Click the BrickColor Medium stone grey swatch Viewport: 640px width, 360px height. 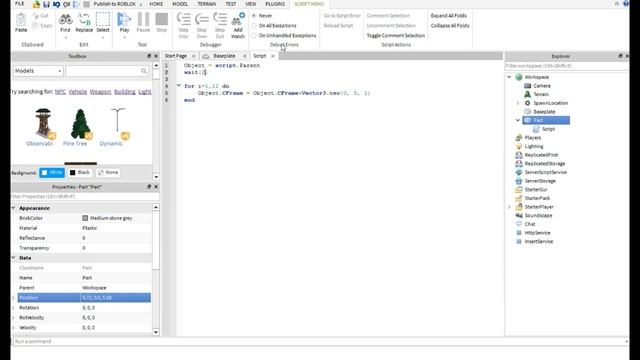pyautogui.click(x=85, y=218)
